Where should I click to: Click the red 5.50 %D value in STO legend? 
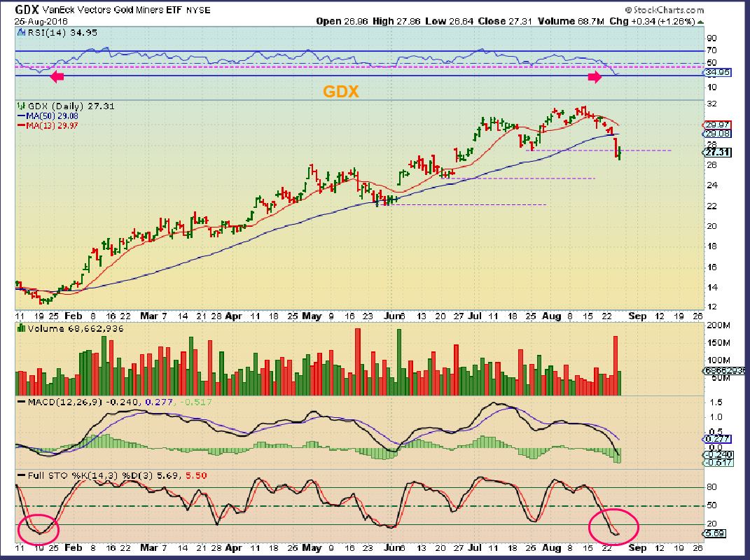click(196, 475)
